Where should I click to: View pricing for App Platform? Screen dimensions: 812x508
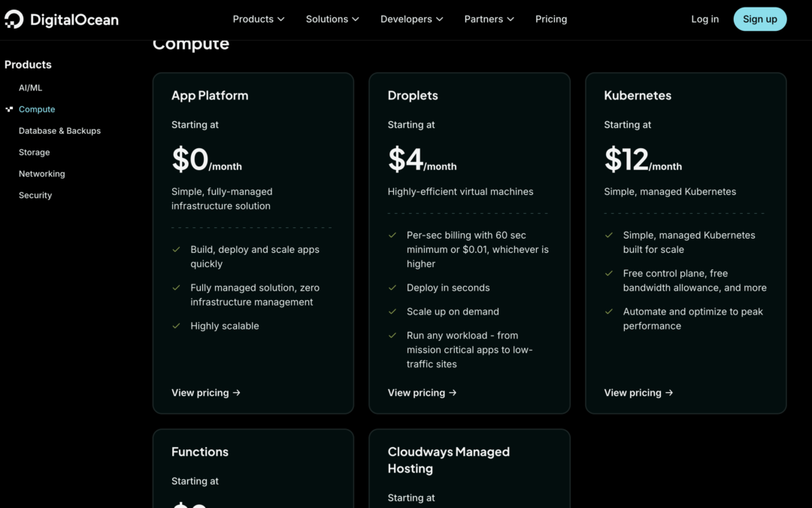tap(206, 393)
